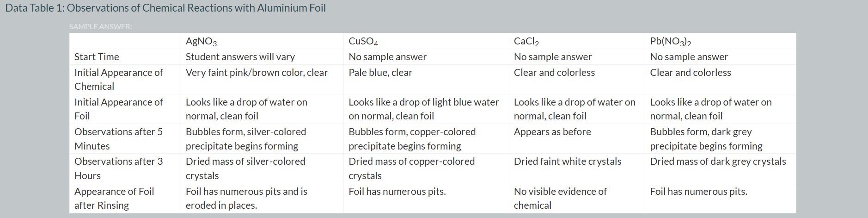Click the Student answers will vary cell
The image size is (868, 218).
(240, 56)
